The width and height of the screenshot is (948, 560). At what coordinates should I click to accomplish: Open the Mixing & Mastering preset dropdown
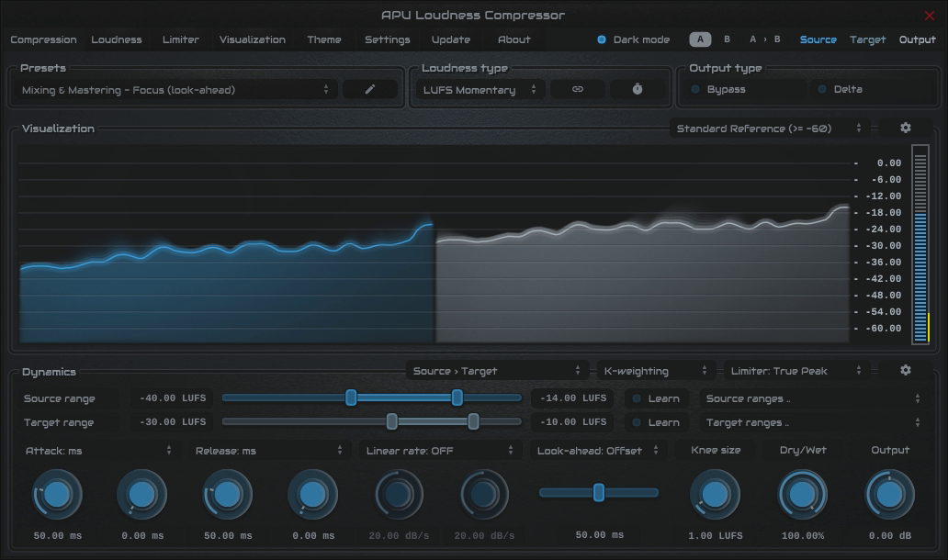pyautogui.click(x=176, y=90)
